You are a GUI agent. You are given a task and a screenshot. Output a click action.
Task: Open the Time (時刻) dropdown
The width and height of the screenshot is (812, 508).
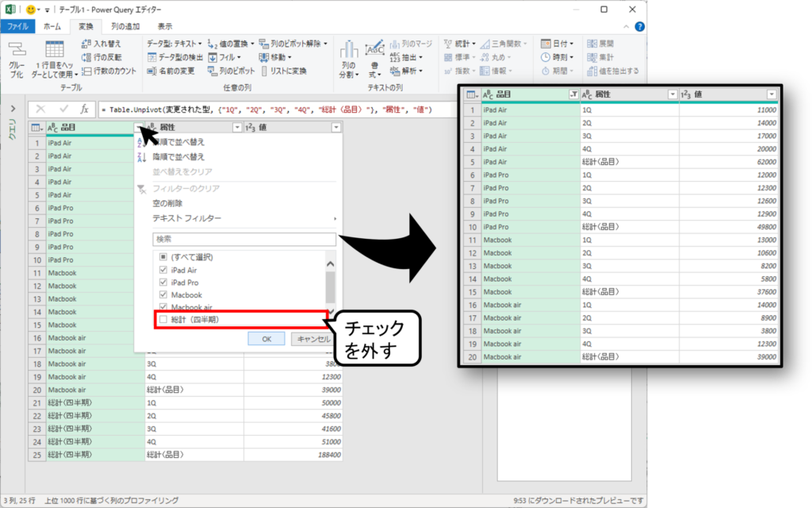tap(557, 57)
